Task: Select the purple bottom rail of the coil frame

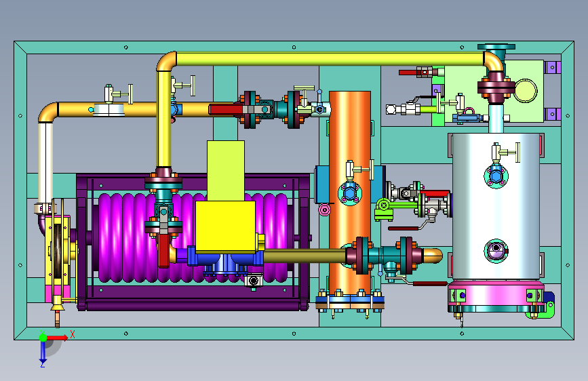Action: point(193,304)
